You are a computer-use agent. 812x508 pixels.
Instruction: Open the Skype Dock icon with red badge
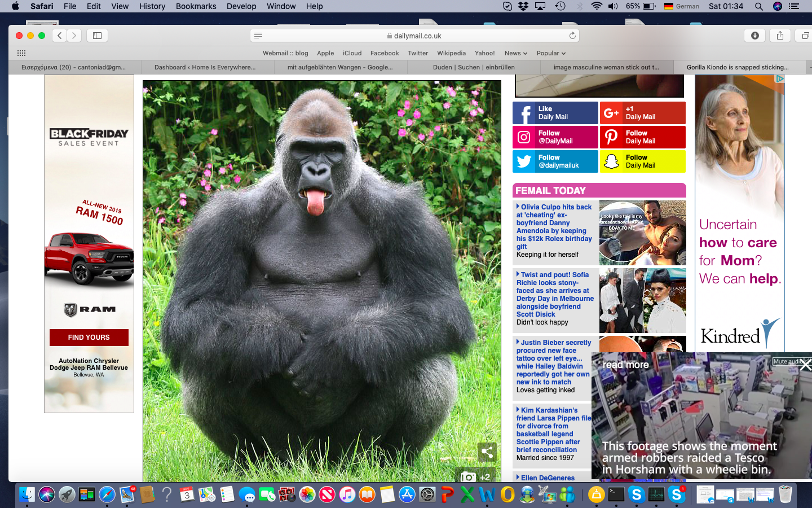[676, 495]
